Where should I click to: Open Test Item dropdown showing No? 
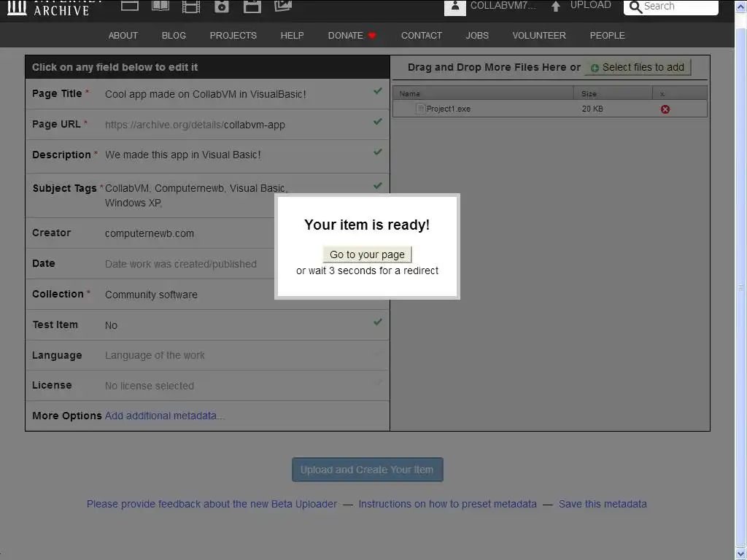click(111, 325)
